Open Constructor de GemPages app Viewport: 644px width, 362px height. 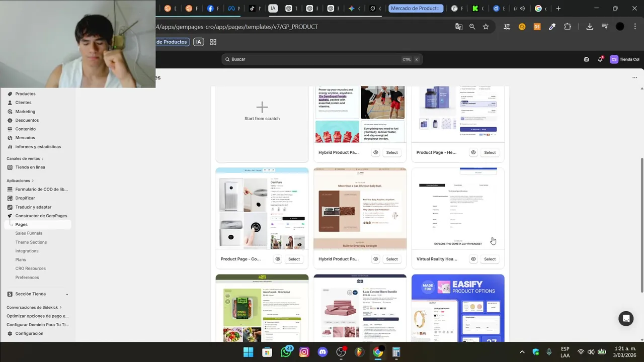pyautogui.click(x=41, y=216)
